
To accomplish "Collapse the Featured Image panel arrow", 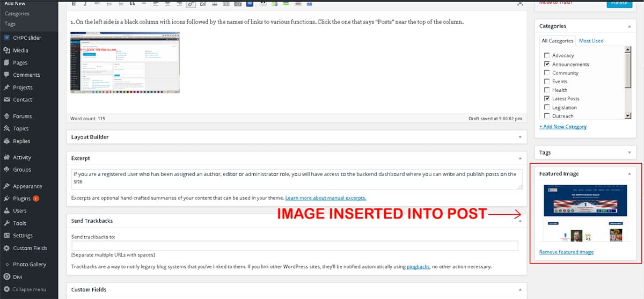I will click(x=629, y=174).
